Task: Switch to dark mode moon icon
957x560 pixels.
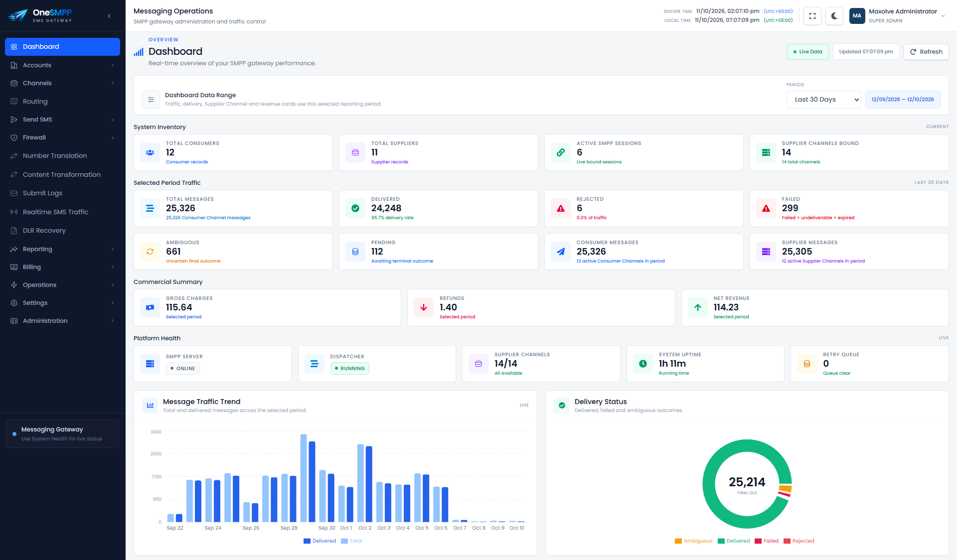Action: (x=834, y=16)
